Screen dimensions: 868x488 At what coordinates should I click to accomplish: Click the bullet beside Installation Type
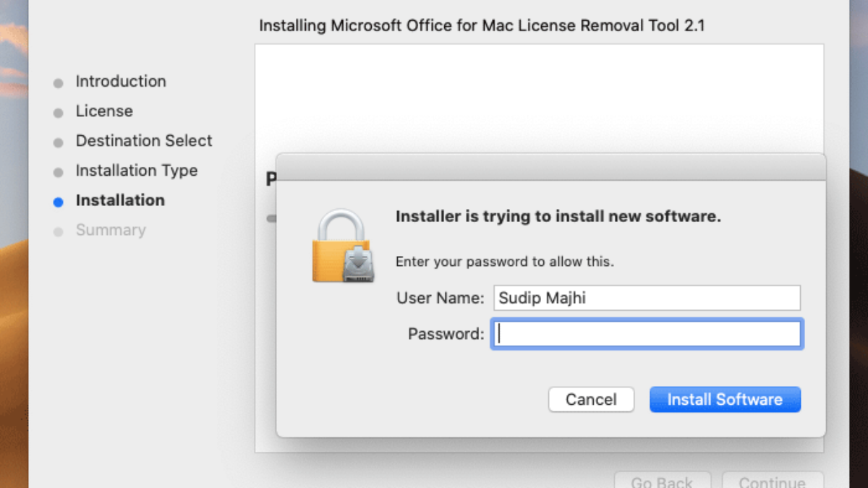(x=59, y=173)
